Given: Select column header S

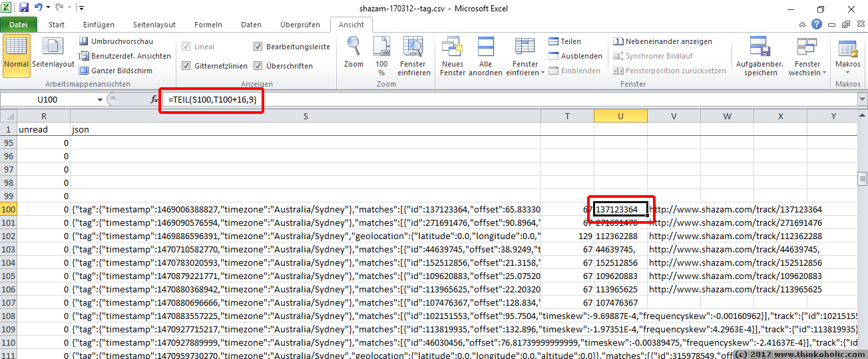Looking at the screenshot, I should click(x=306, y=116).
